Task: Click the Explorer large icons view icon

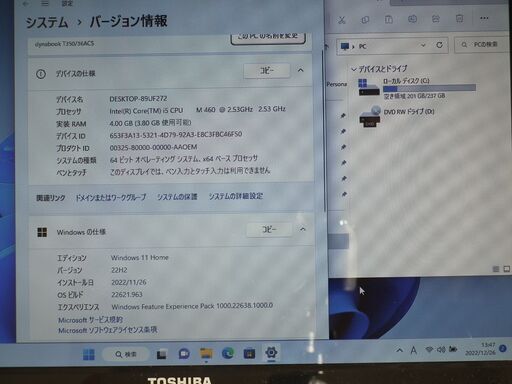Action: pos(507,269)
